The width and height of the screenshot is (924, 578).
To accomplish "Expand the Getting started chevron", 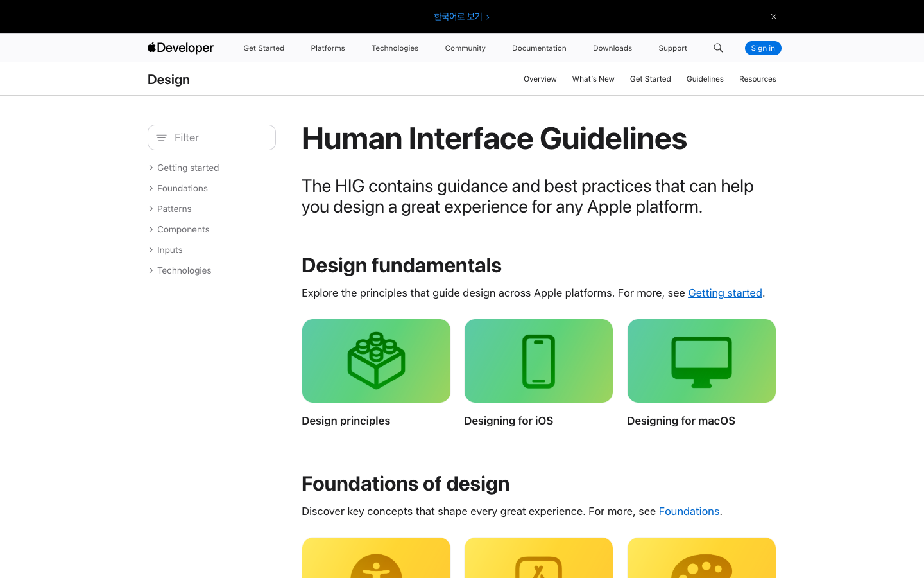I will click(x=151, y=168).
